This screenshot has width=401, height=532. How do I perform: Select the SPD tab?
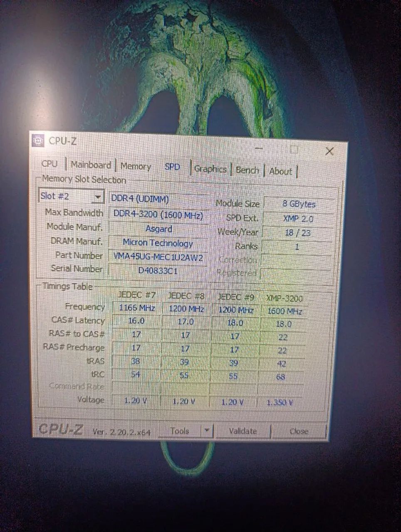tap(172, 167)
